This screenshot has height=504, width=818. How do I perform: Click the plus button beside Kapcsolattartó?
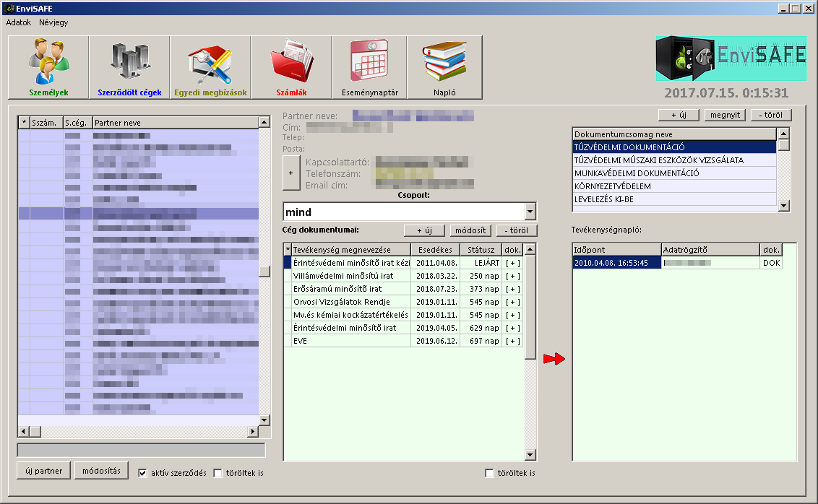(x=290, y=173)
